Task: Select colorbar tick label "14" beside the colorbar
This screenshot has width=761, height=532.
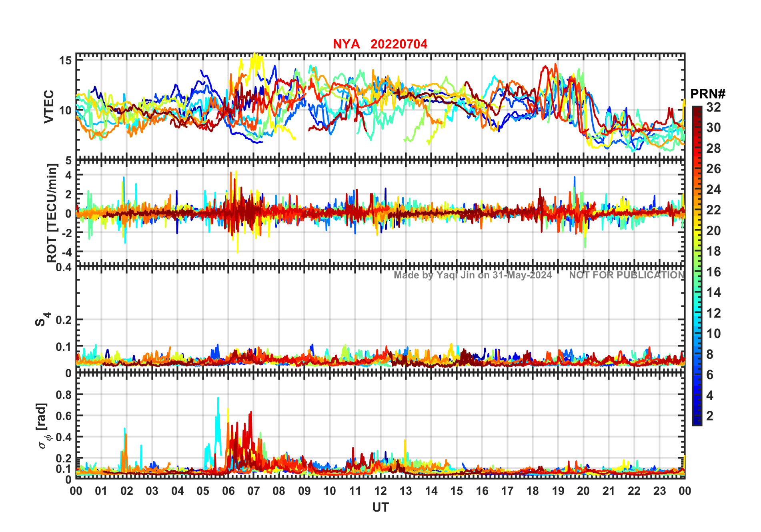Action: click(713, 292)
